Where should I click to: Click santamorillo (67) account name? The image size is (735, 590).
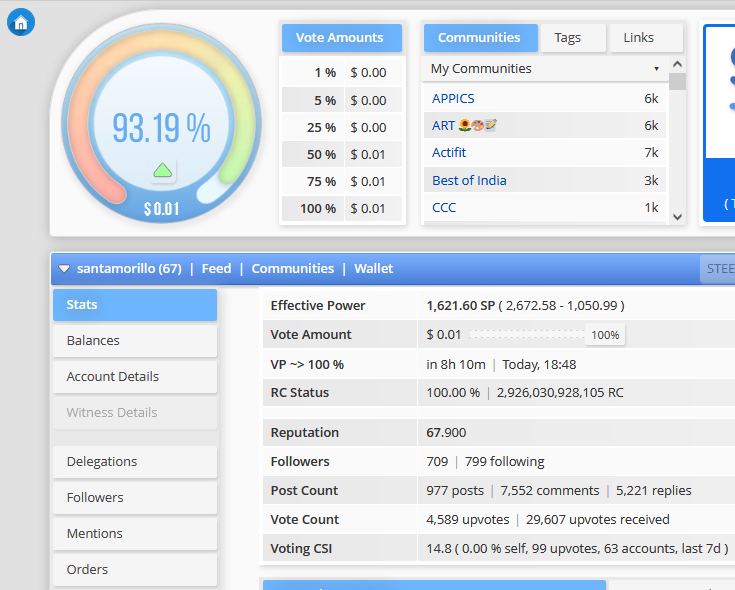click(129, 269)
